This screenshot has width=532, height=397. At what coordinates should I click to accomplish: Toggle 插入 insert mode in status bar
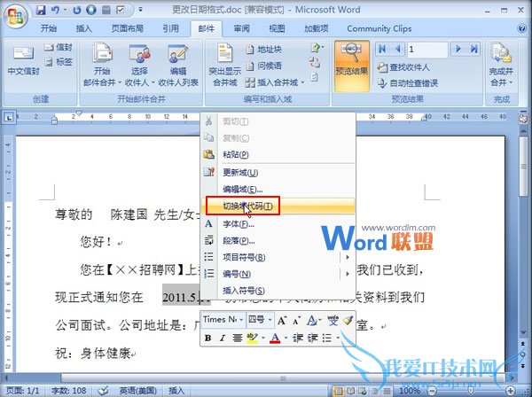click(176, 391)
